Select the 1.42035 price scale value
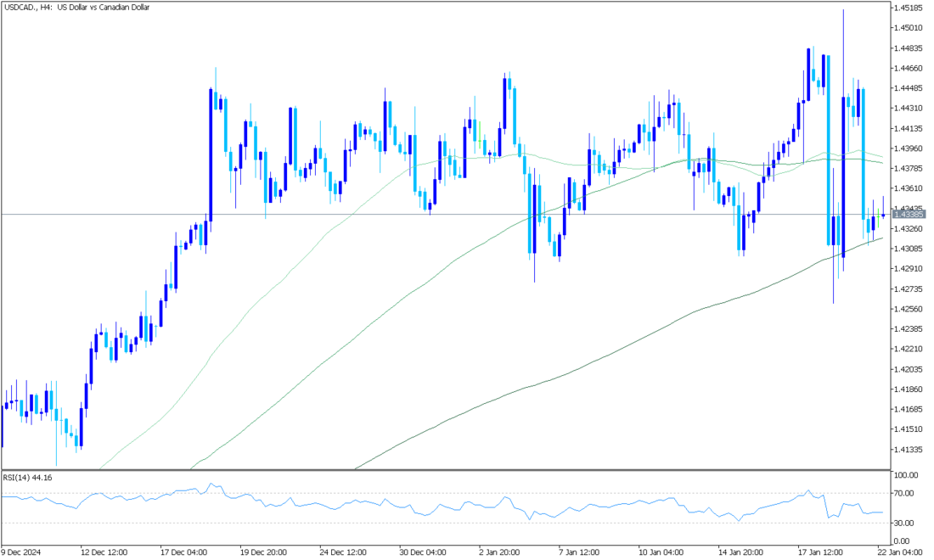The width and height of the screenshot is (934, 560). 909,370
